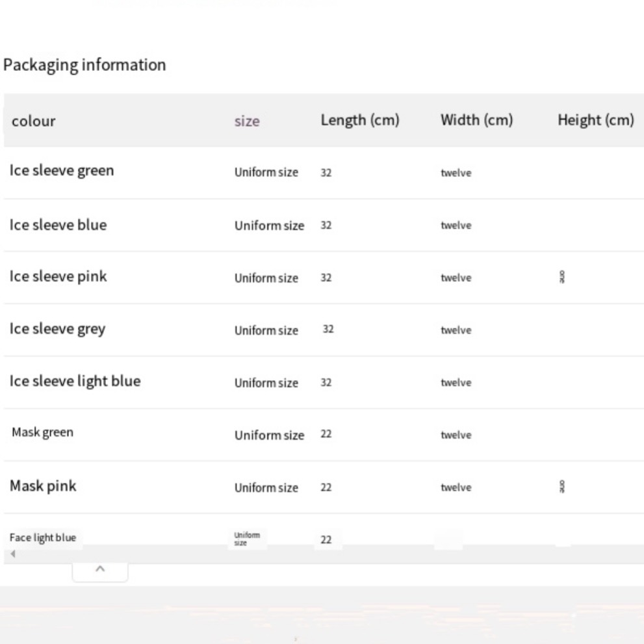This screenshot has width=644, height=644.
Task: Select the 'Ice sleeve pink' row label
Action: point(58,276)
